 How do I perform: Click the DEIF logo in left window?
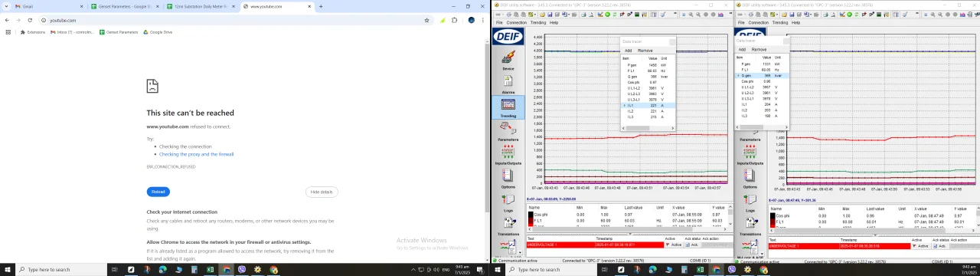tap(508, 37)
